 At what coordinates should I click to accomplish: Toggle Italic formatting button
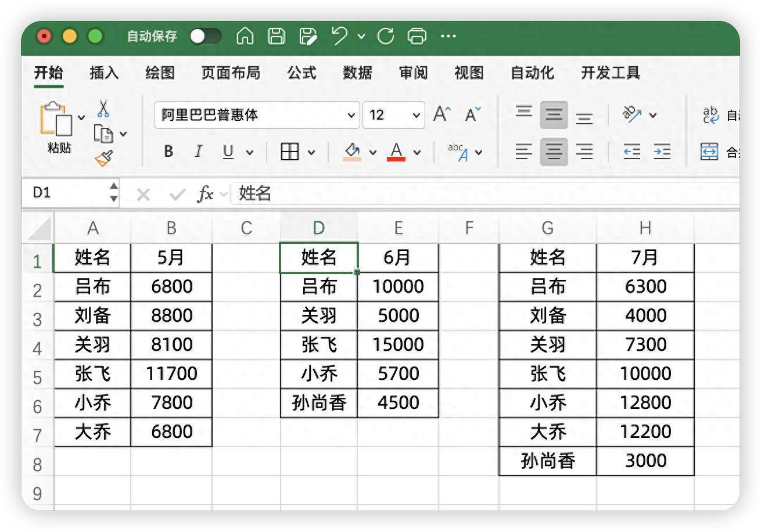point(198,152)
